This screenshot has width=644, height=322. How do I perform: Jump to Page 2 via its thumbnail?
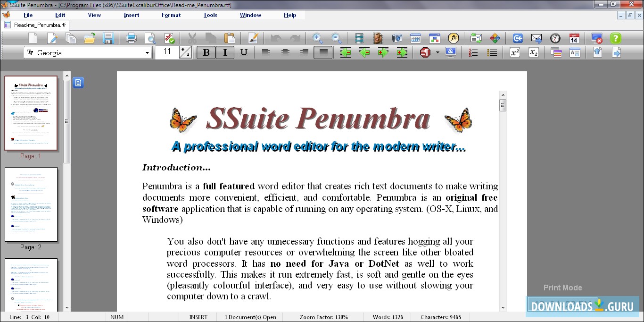pos(31,204)
